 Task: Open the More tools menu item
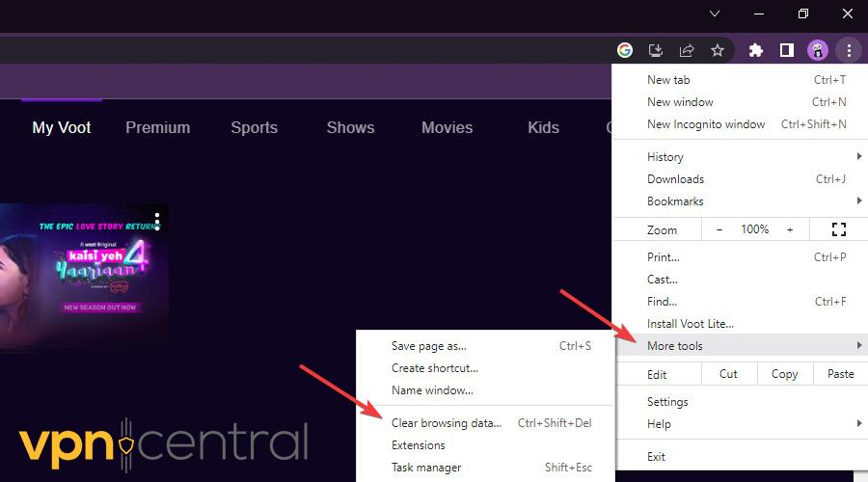(x=740, y=345)
